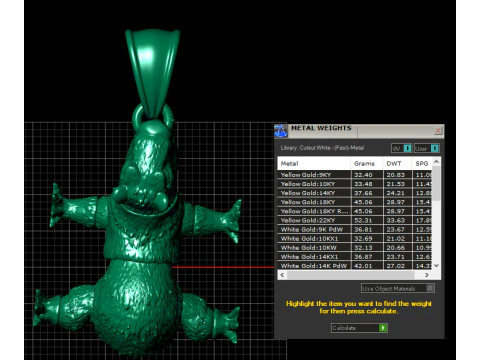Click the Metal Weights scale icon
This screenshot has height=360, width=480.
point(281,131)
